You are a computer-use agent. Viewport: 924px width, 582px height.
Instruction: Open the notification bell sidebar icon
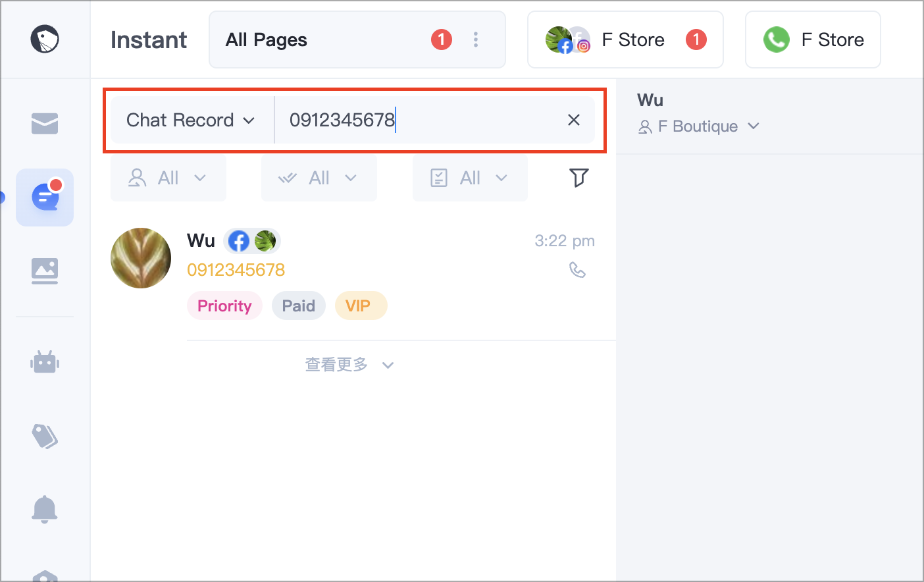click(45, 509)
